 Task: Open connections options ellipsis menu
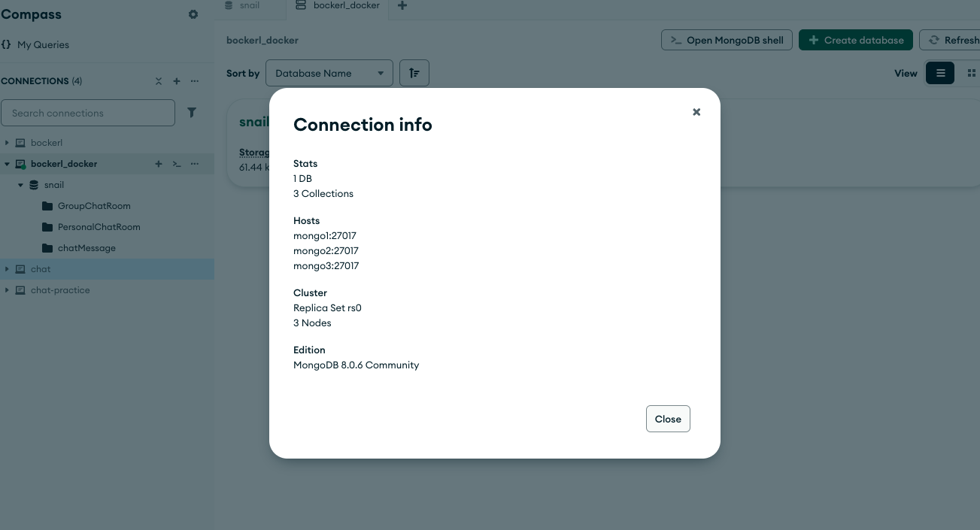(x=195, y=81)
